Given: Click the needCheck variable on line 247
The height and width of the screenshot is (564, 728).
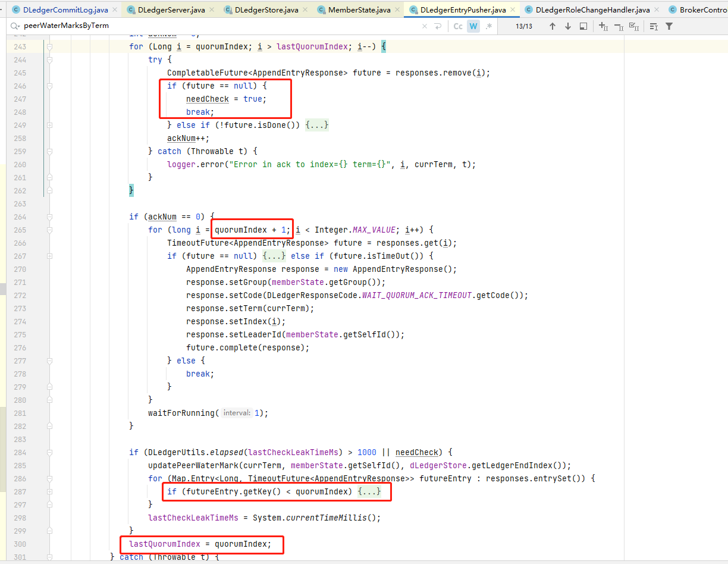Looking at the screenshot, I should (208, 99).
